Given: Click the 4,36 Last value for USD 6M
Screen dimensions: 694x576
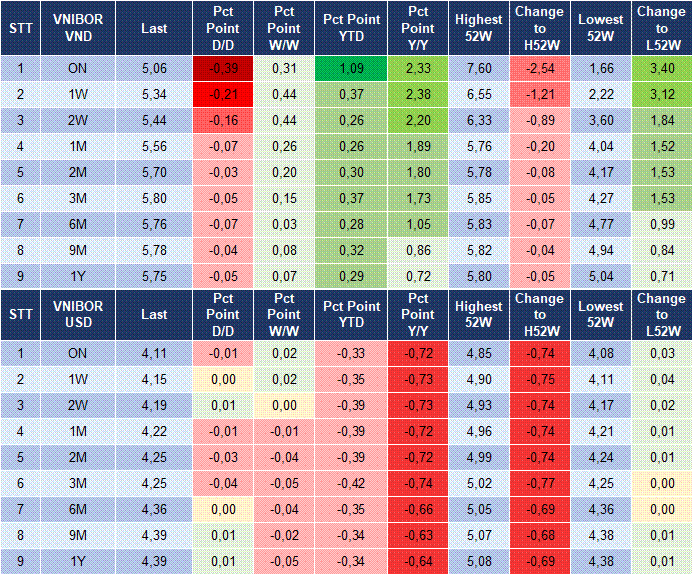Looking at the screenshot, I should pyautogui.click(x=154, y=509).
